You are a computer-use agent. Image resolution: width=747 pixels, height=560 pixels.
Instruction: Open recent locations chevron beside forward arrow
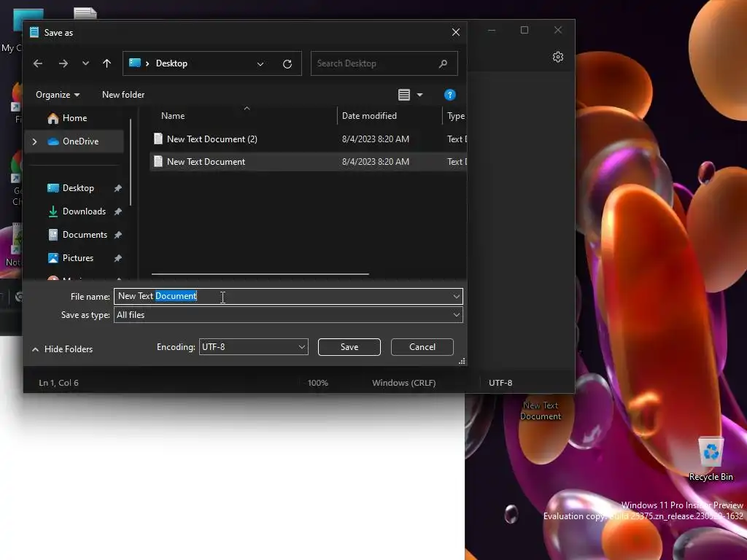click(85, 63)
